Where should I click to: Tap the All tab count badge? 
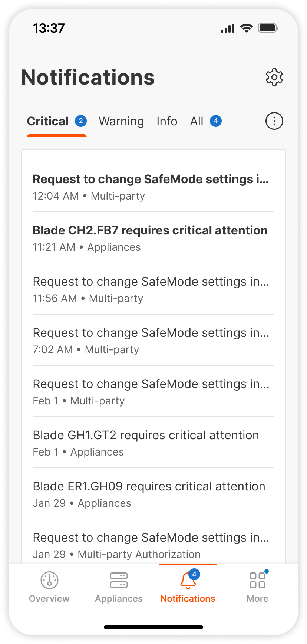[216, 121]
